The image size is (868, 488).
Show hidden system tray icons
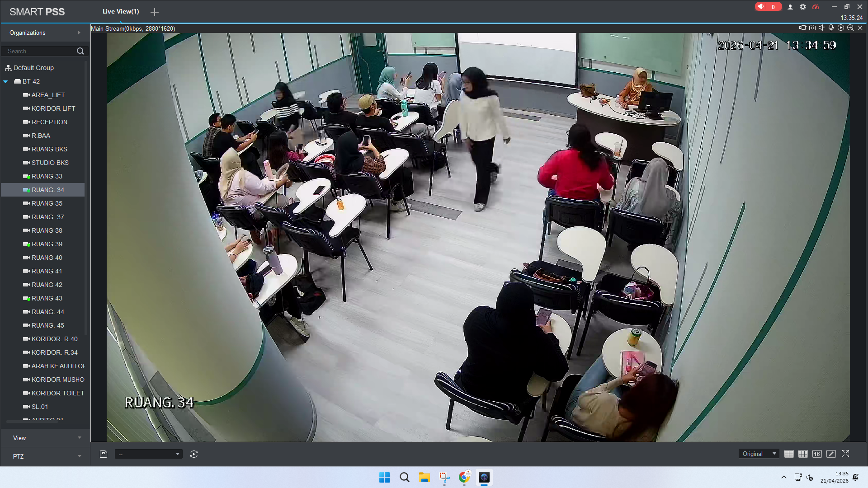point(784,477)
